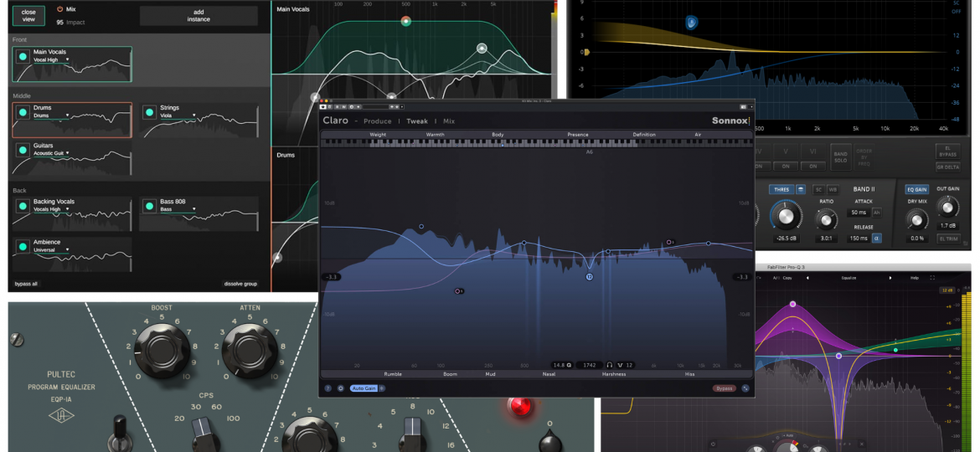Click the left -3.3 gain readout in Claro
Screen dimensions: 980x452
pyautogui.click(x=332, y=276)
